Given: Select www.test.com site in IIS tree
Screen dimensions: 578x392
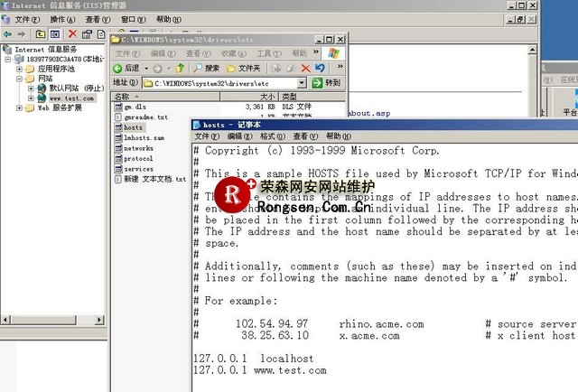Looking at the screenshot, I should click(71, 98).
